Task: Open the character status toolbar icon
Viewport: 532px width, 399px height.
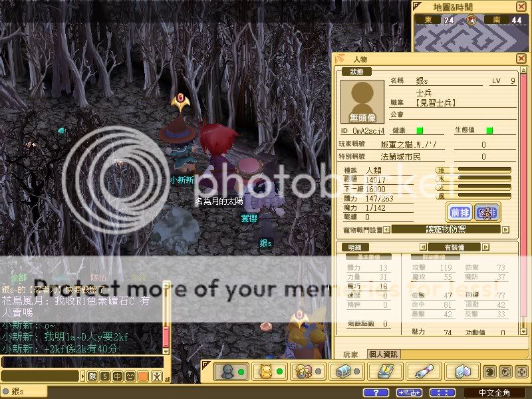Action: pyautogui.click(x=227, y=370)
